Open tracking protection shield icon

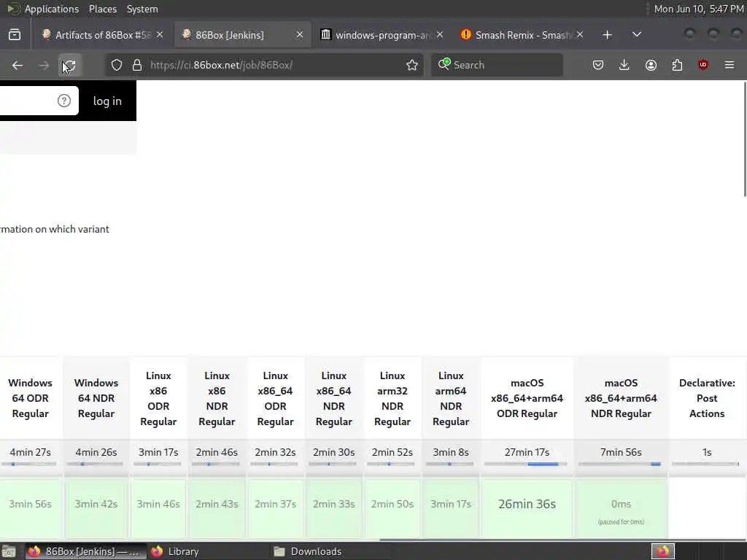pos(117,65)
